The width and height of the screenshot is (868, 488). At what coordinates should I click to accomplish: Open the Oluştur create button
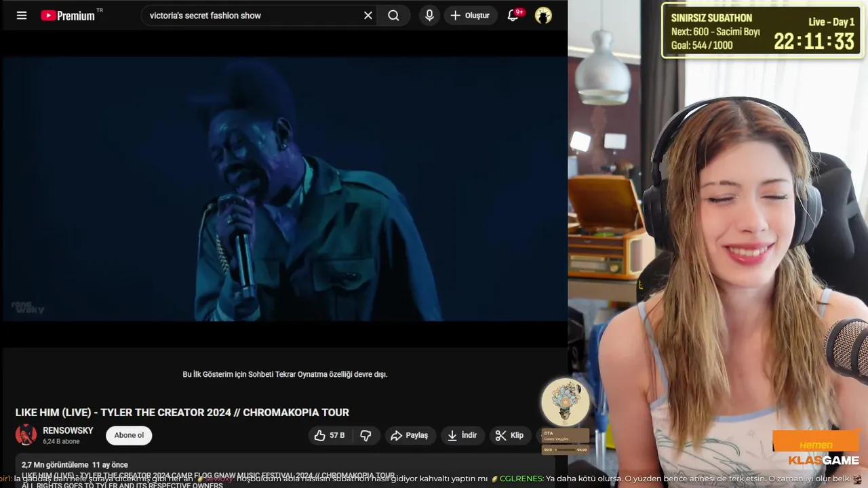pyautogui.click(x=470, y=16)
